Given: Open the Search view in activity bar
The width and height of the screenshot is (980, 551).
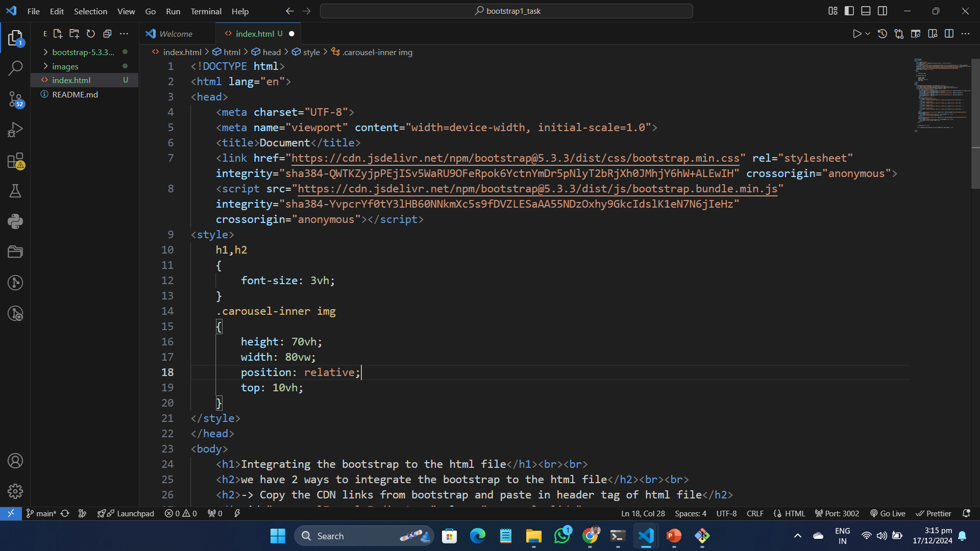Looking at the screenshot, I should coord(15,68).
